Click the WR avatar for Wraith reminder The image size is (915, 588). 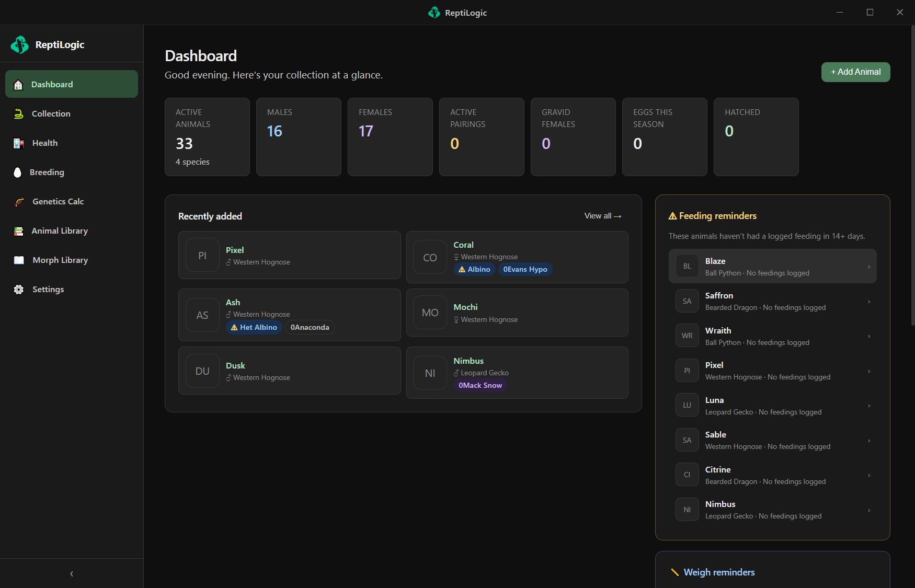(x=687, y=336)
